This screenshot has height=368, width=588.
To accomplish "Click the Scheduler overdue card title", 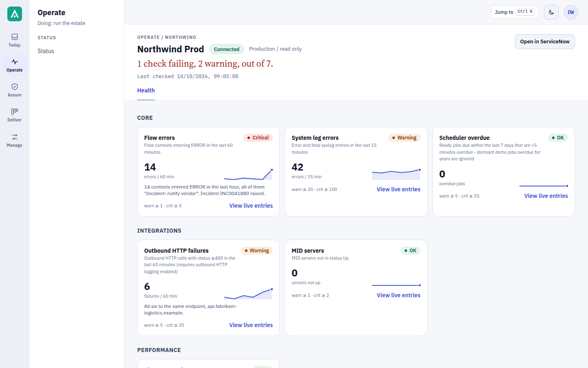I will (x=464, y=138).
